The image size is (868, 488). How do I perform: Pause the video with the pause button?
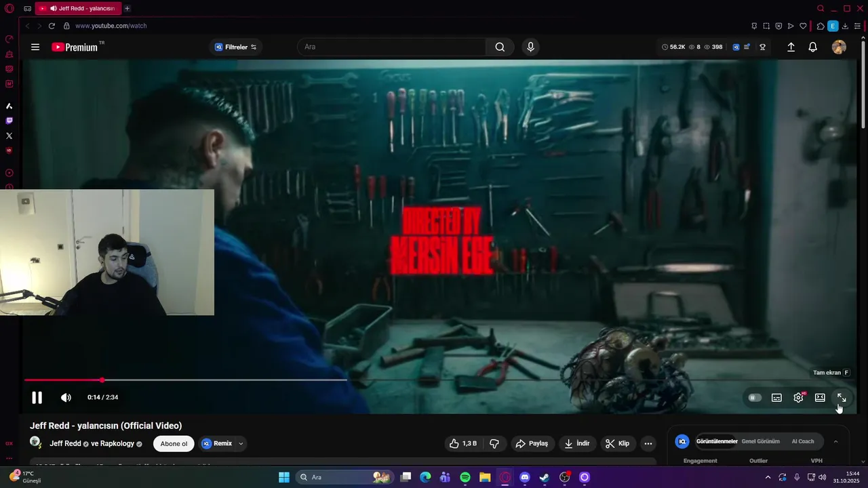click(x=37, y=398)
